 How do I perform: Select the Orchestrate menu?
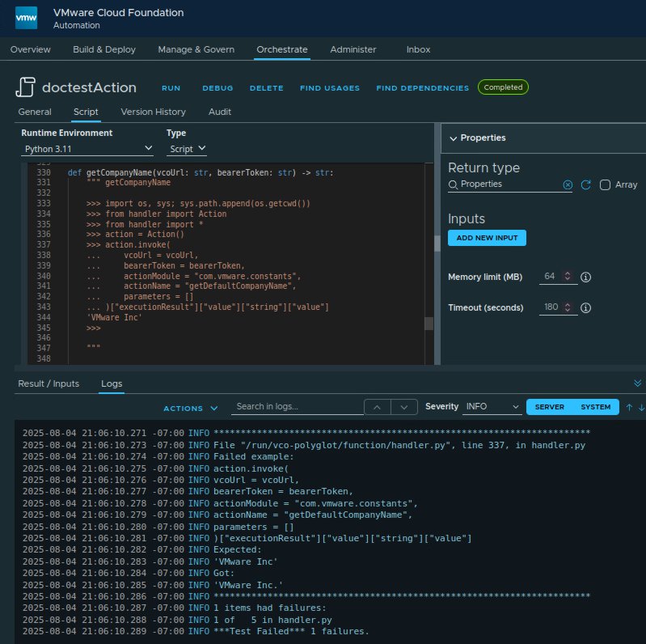click(x=282, y=49)
